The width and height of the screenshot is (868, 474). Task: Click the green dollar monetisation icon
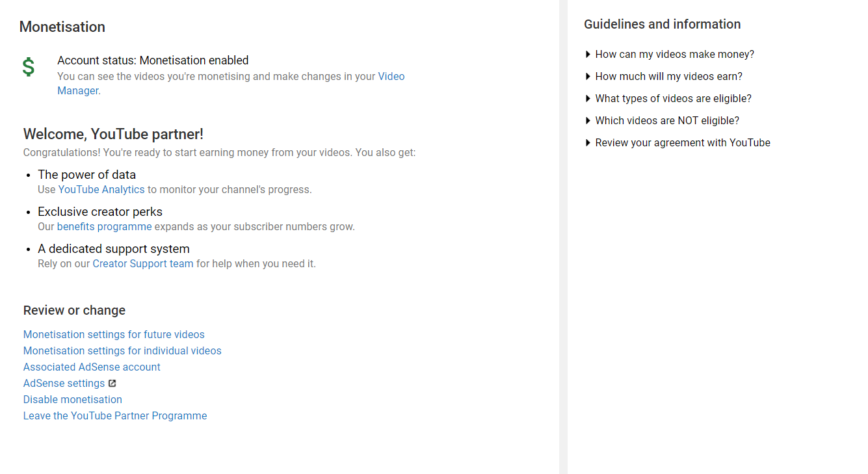click(x=28, y=67)
